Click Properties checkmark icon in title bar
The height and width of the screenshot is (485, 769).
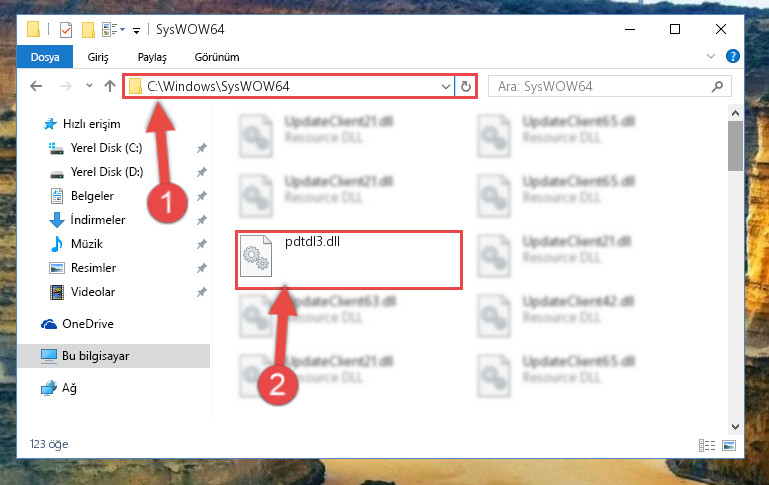coord(66,30)
